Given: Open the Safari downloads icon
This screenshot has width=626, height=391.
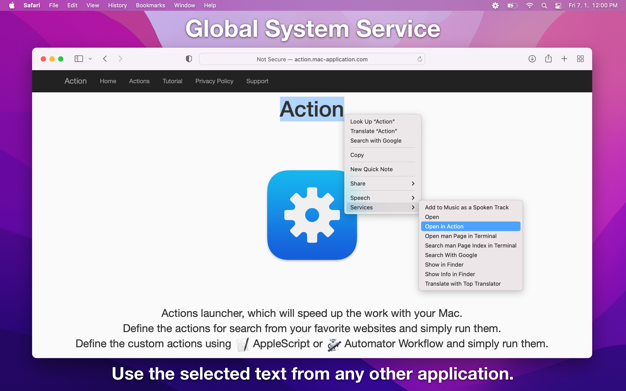Looking at the screenshot, I should pos(532,59).
